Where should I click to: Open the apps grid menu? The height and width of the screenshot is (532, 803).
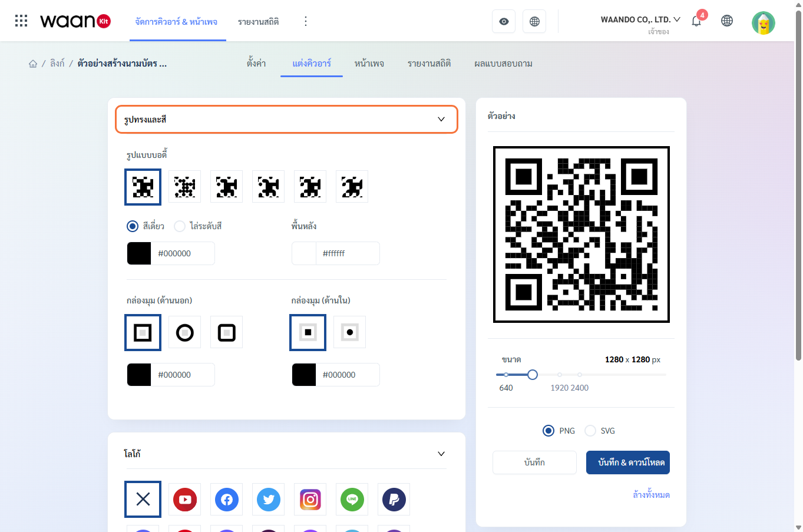coord(21,21)
